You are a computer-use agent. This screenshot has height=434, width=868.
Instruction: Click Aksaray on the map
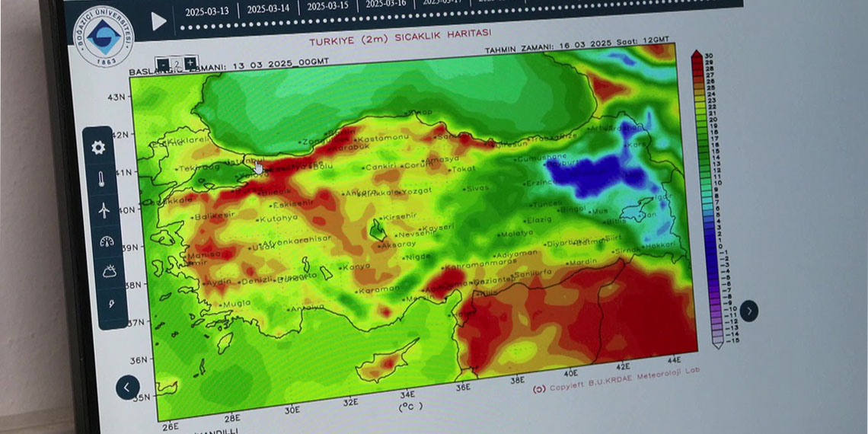tap(397, 244)
